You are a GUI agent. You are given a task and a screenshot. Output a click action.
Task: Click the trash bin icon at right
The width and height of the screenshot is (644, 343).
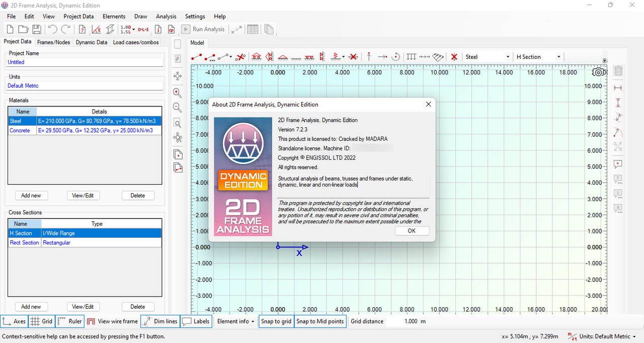[618, 71]
